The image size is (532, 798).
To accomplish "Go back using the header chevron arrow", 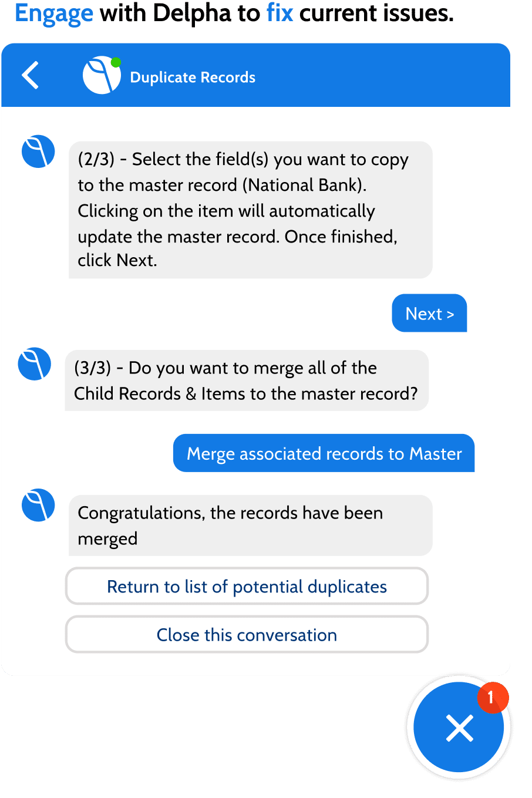I will (x=31, y=75).
